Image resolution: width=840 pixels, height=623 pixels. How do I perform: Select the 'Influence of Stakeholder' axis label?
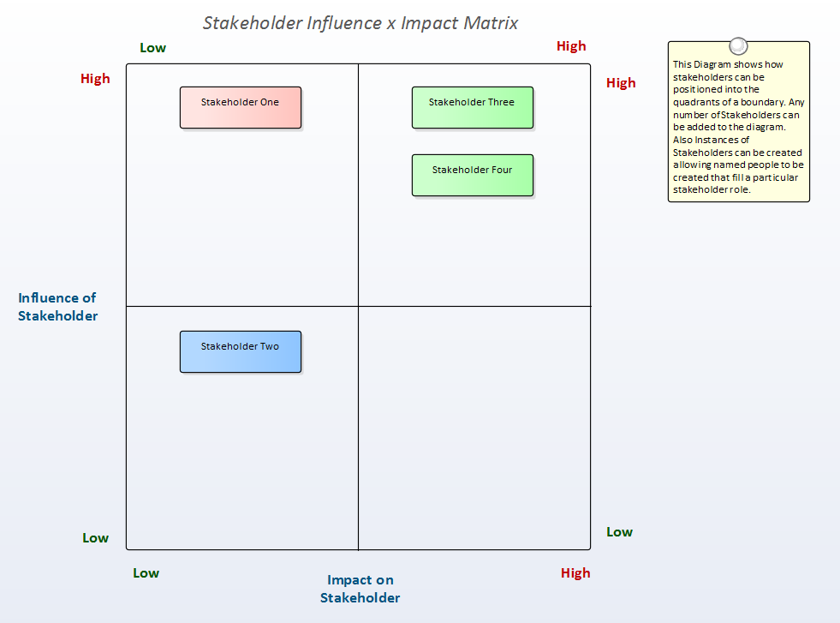coord(57,307)
